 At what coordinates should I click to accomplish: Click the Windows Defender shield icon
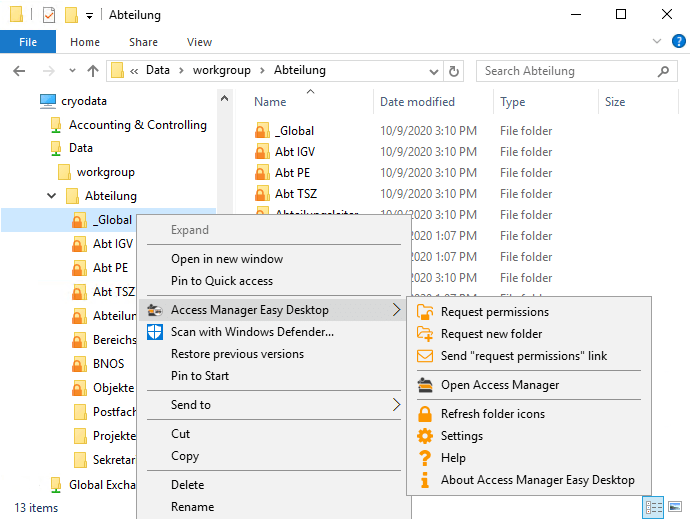coord(155,332)
